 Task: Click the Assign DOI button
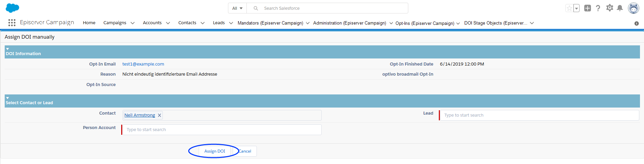click(215, 151)
